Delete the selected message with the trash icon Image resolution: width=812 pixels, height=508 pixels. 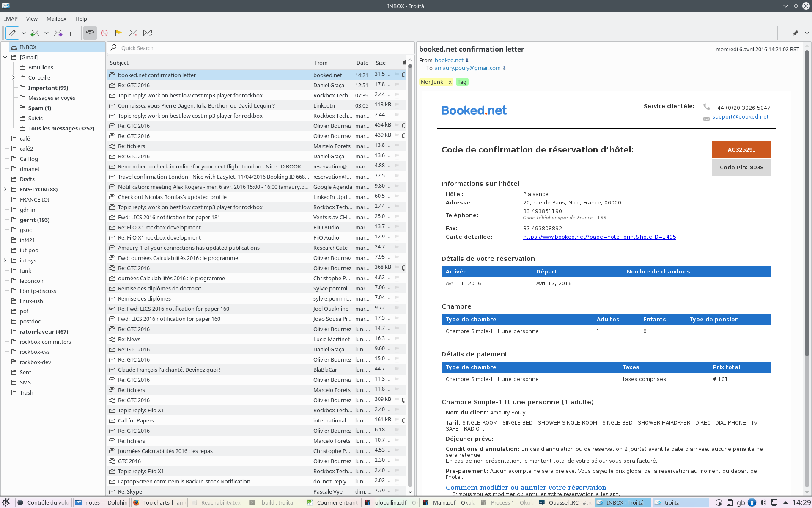coord(72,33)
